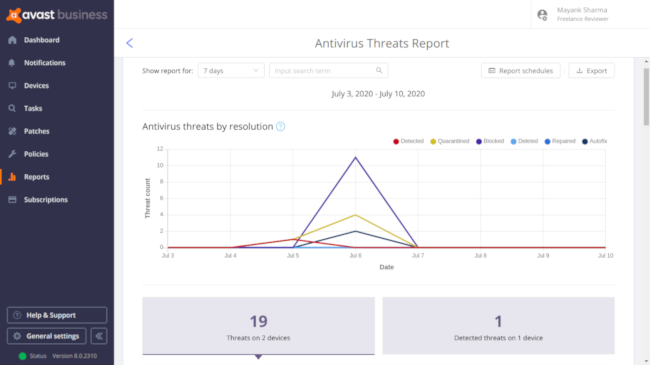The height and width of the screenshot is (365, 650).
Task: Click the Antivirus Threats Report title
Action: pos(382,43)
